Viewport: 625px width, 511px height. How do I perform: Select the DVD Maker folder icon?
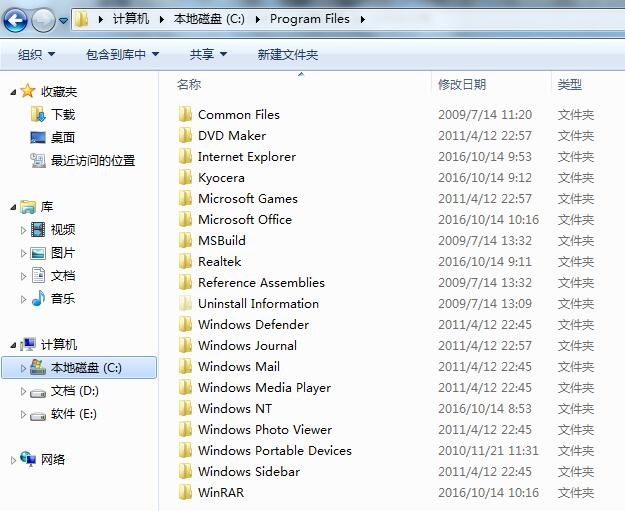tap(185, 135)
